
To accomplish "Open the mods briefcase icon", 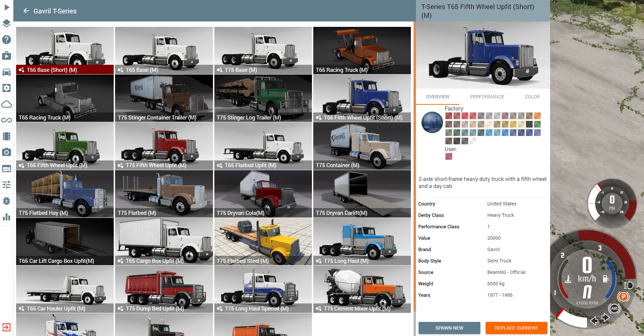I will point(6,55).
